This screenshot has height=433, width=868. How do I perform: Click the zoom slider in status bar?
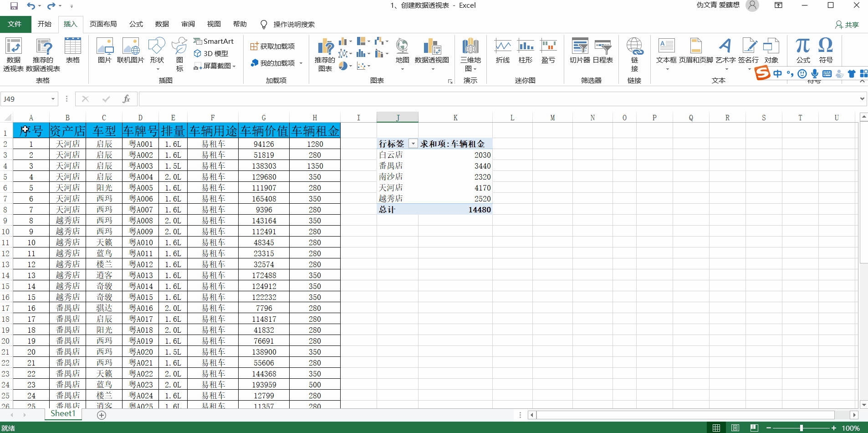[801, 428]
